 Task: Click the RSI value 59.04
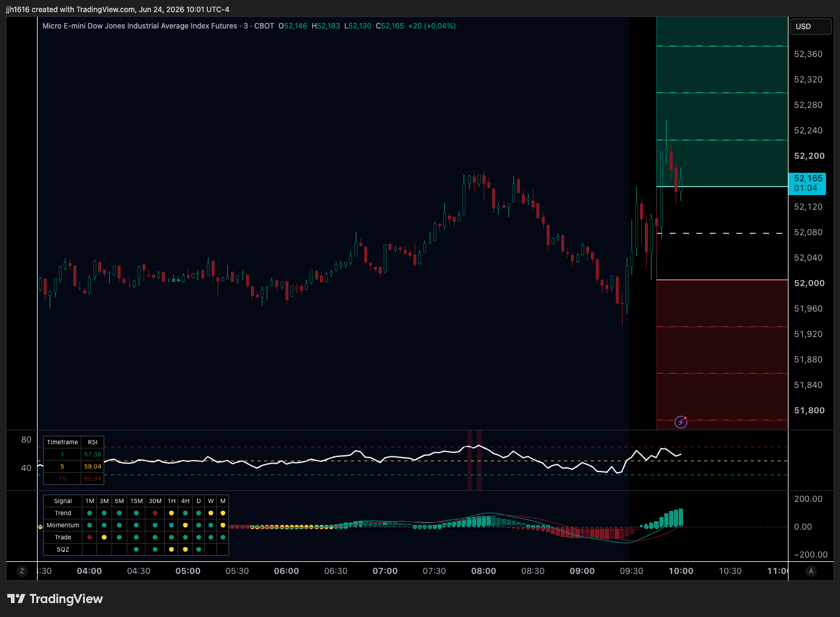93,467
